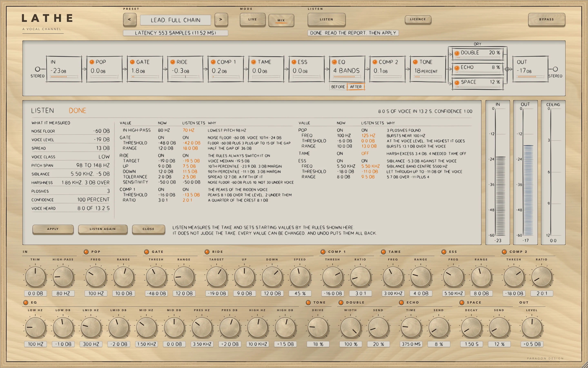588x368 pixels.
Task: Click the LISTEN button in the header
Action: (x=326, y=19)
